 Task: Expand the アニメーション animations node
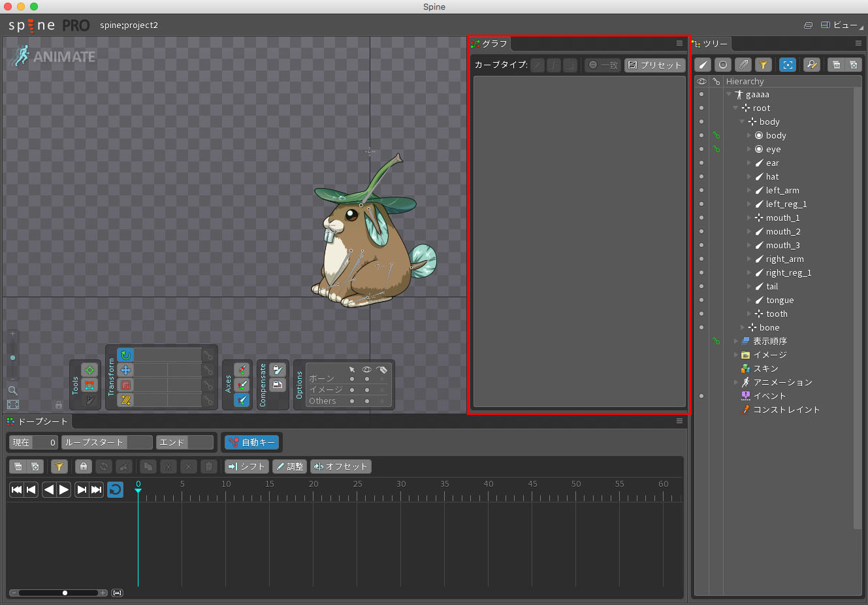(x=736, y=382)
